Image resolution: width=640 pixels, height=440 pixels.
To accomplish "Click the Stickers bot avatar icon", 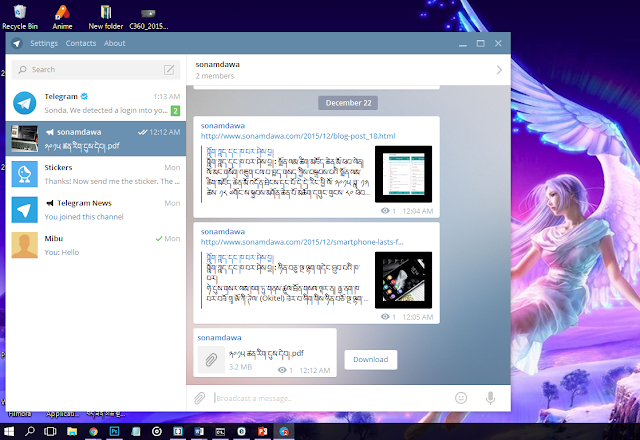I will click(x=24, y=174).
